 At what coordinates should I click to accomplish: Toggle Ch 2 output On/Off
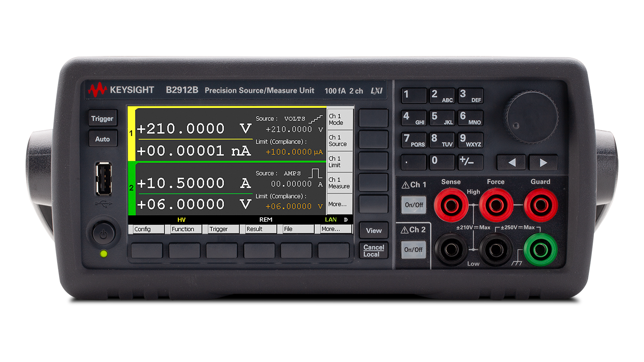pos(413,250)
